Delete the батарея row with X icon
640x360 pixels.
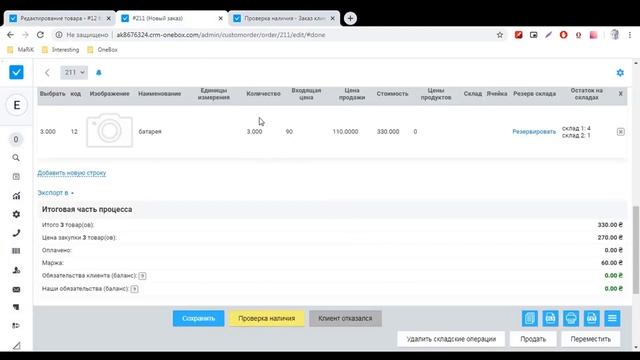click(620, 132)
